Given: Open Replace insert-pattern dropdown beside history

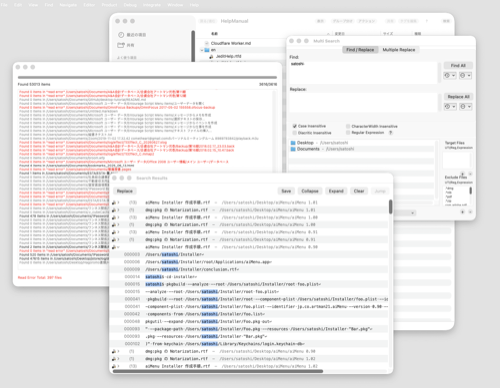Looking at the screenshot, I should click(465, 107).
